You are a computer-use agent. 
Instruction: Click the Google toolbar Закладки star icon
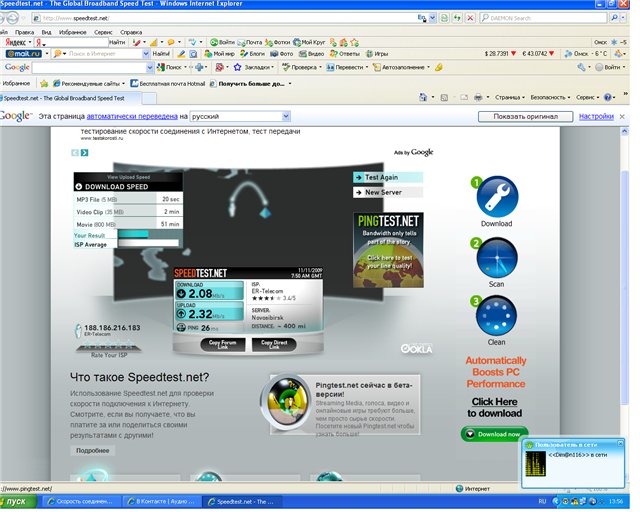237,67
